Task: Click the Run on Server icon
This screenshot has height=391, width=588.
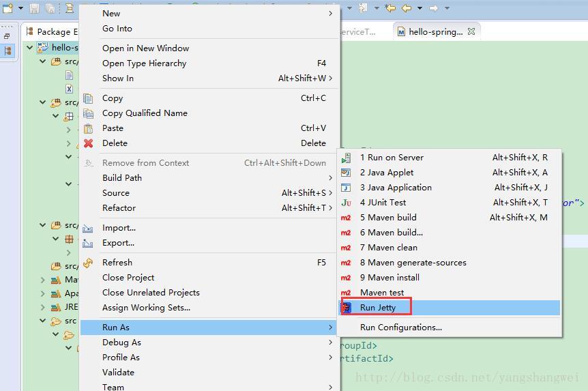Action: 346,158
